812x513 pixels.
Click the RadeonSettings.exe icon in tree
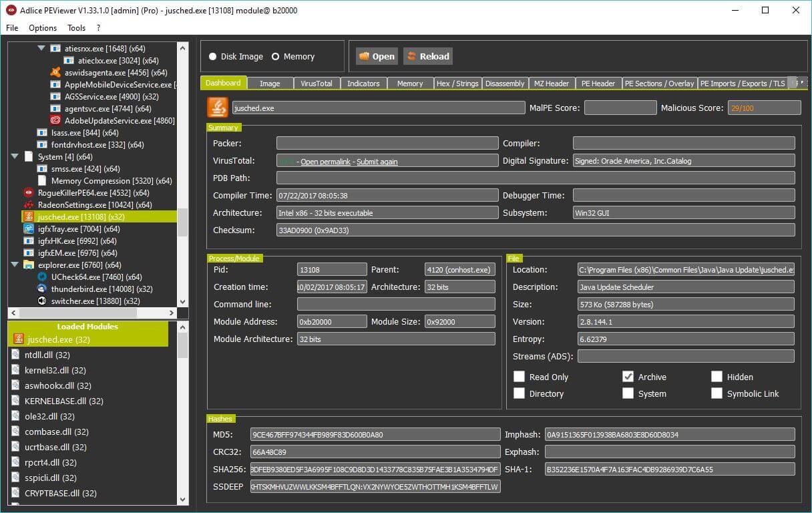[29, 205]
